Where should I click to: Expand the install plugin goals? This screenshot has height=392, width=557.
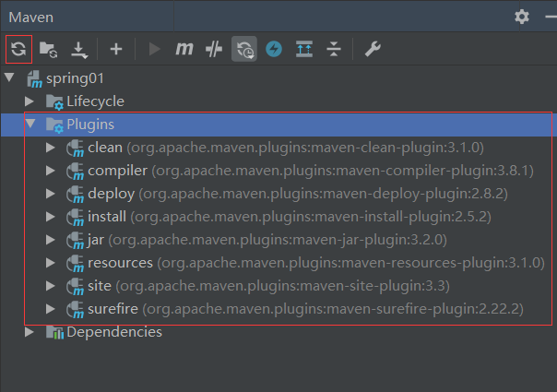click(x=51, y=217)
